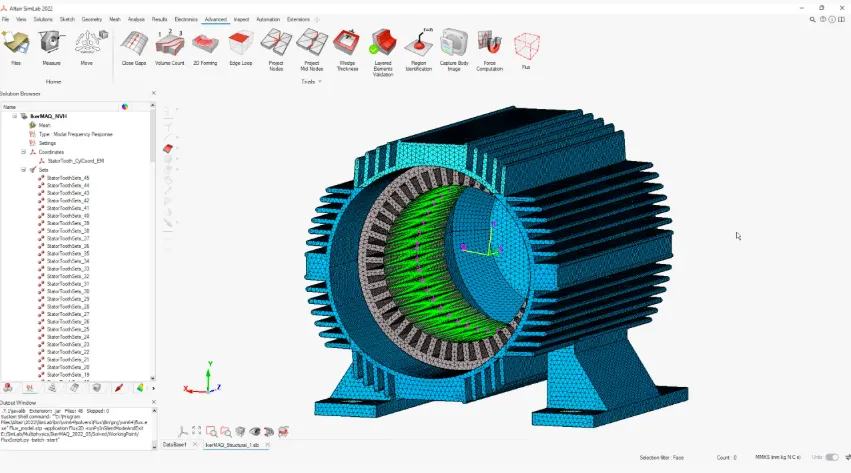Open the Region Identification tool
851x473 pixels.
[418, 50]
